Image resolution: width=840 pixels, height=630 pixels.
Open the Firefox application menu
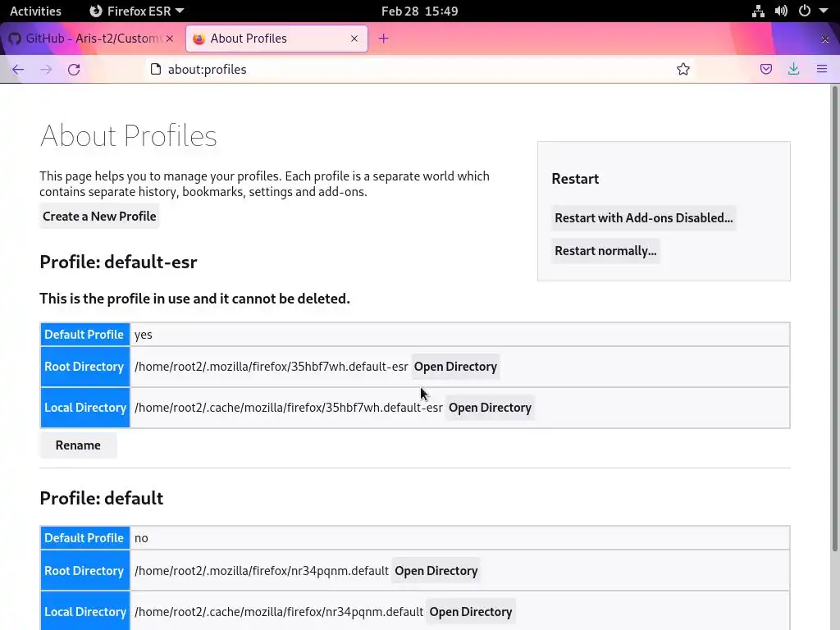(x=822, y=69)
